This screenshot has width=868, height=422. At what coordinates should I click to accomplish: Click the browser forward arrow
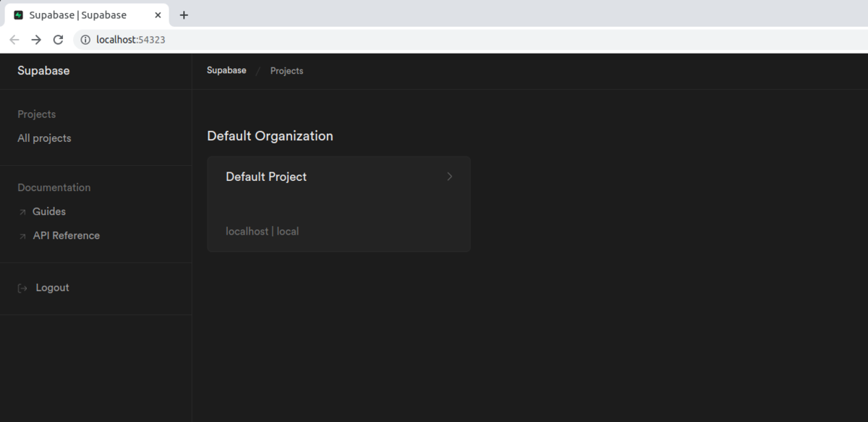click(x=36, y=40)
